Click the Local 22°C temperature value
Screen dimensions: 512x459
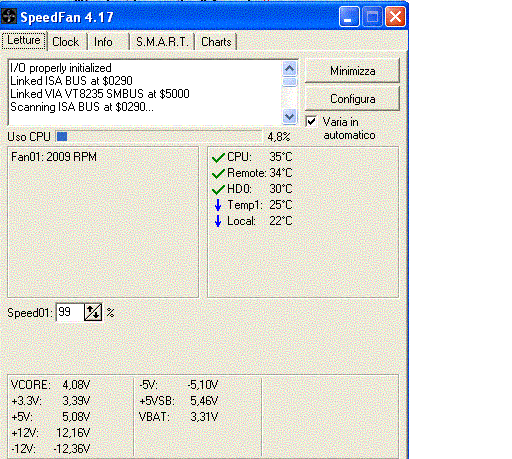point(281,221)
